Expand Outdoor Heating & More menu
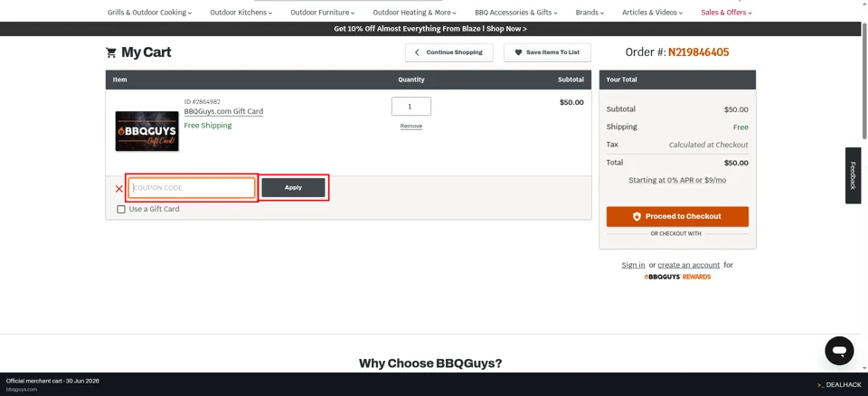The height and width of the screenshot is (396, 868). (415, 12)
